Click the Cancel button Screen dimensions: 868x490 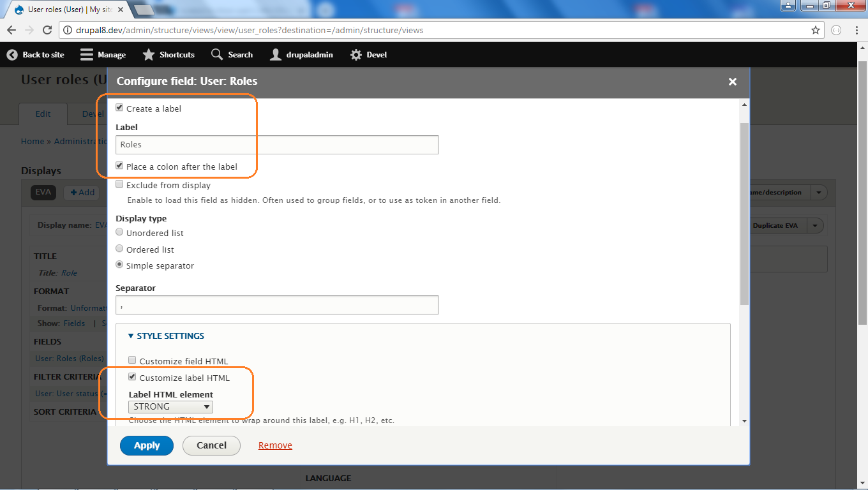pos(211,445)
